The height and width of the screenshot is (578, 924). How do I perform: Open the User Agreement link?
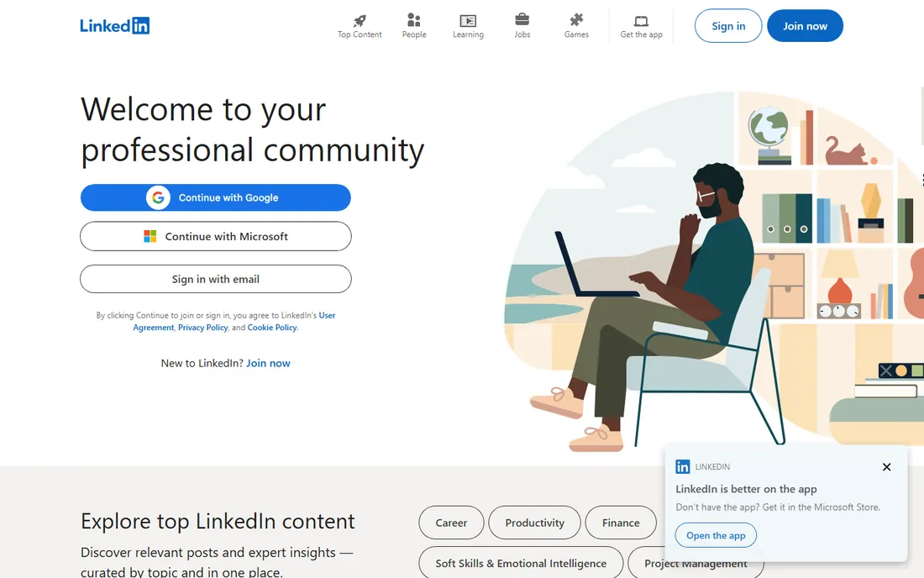pyautogui.click(x=327, y=315)
